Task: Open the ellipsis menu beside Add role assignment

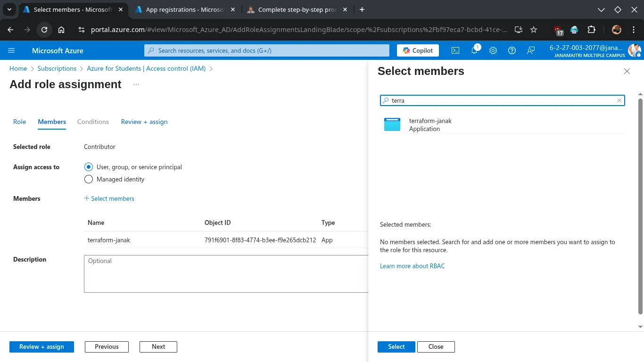Action: 136,84
